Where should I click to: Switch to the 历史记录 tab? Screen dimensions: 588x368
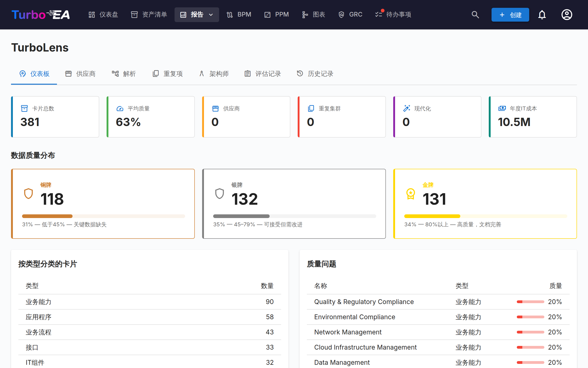(315, 74)
